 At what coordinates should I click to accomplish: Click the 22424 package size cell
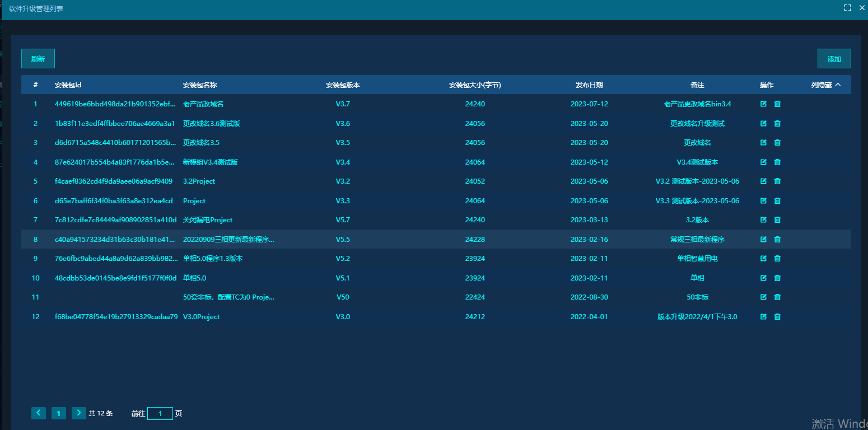pos(475,297)
